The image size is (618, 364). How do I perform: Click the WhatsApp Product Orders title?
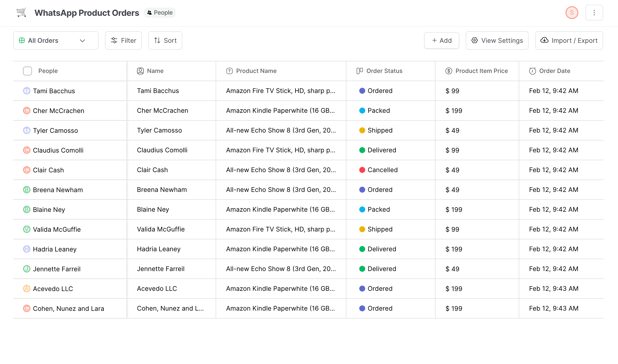(x=87, y=13)
